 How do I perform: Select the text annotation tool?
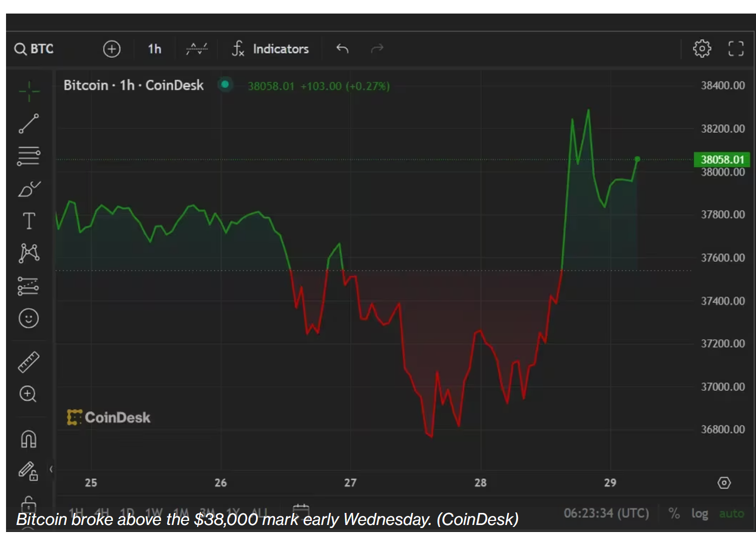point(29,221)
